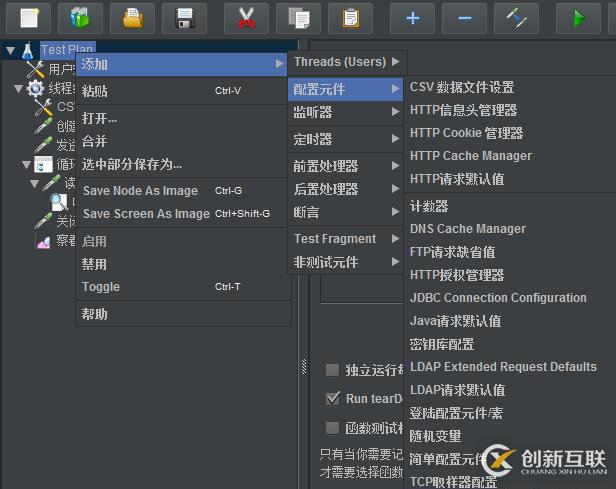The height and width of the screenshot is (489, 616).
Task: Choose 合并 from context menu
Action: (183, 141)
